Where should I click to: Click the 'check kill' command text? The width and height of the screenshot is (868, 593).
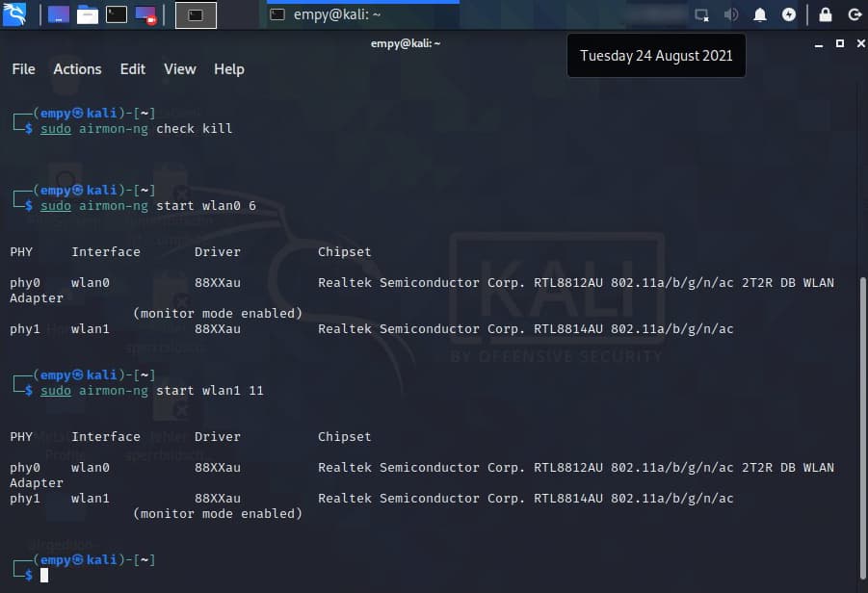click(x=195, y=129)
